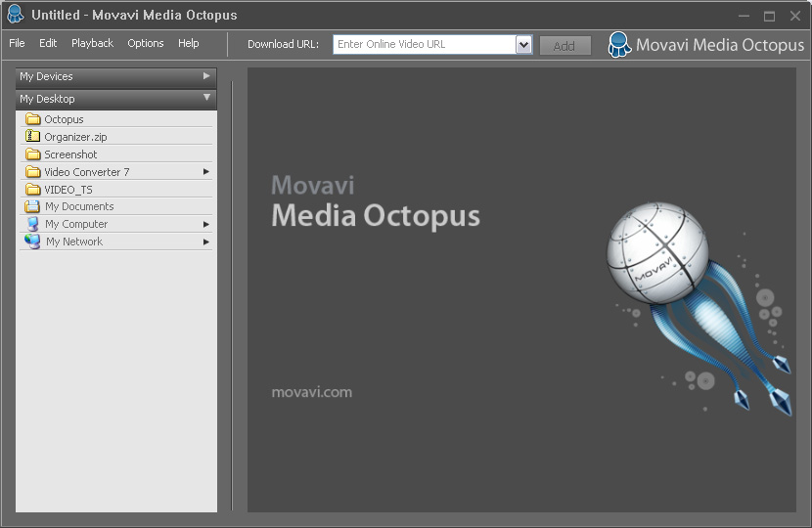812x528 pixels.
Task: Click the Media Octopus splash title
Action: click(376, 216)
